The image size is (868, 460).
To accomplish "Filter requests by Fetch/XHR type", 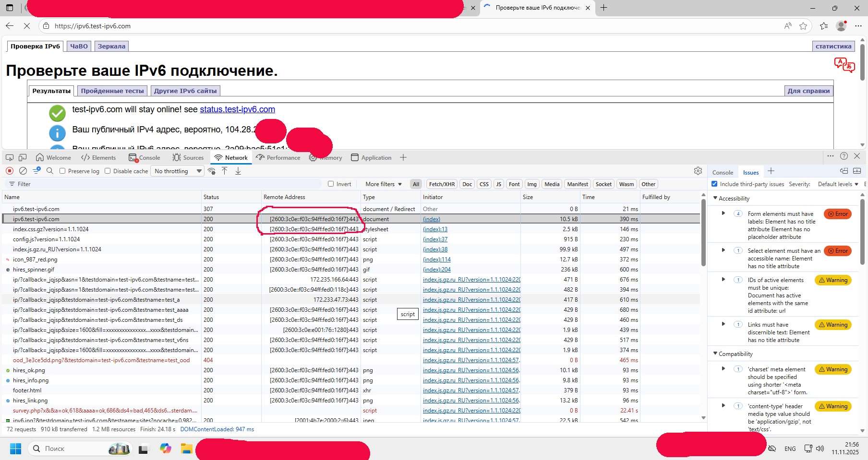I will [442, 184].
